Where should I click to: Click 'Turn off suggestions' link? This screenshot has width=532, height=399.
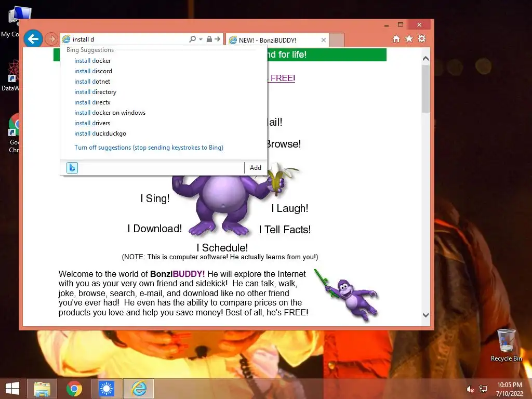click(x=149, y=148)
